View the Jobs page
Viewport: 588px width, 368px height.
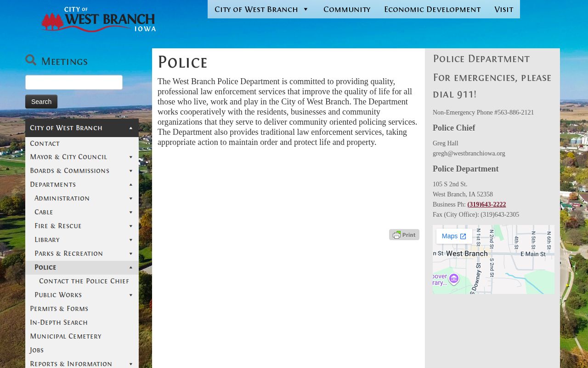82,350
